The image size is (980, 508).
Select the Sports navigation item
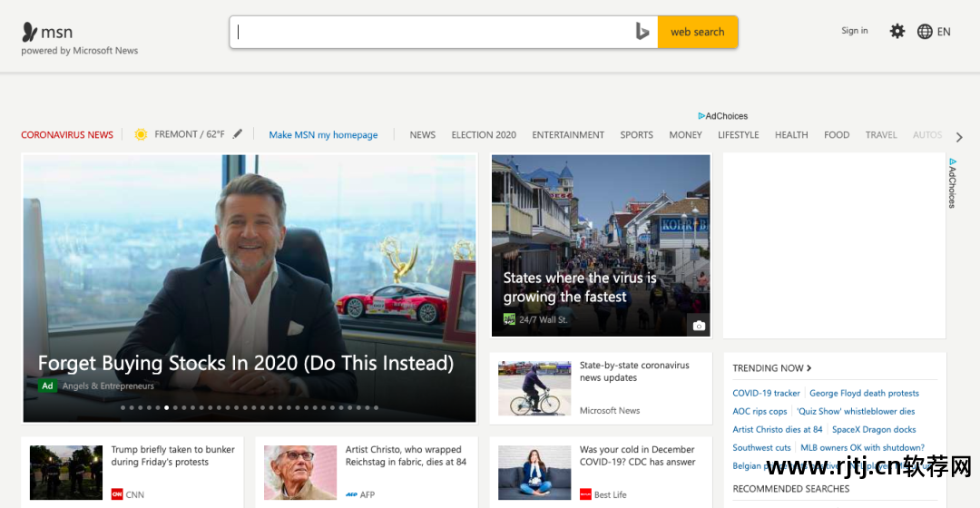pyautogui.click(x=636, y=135)
